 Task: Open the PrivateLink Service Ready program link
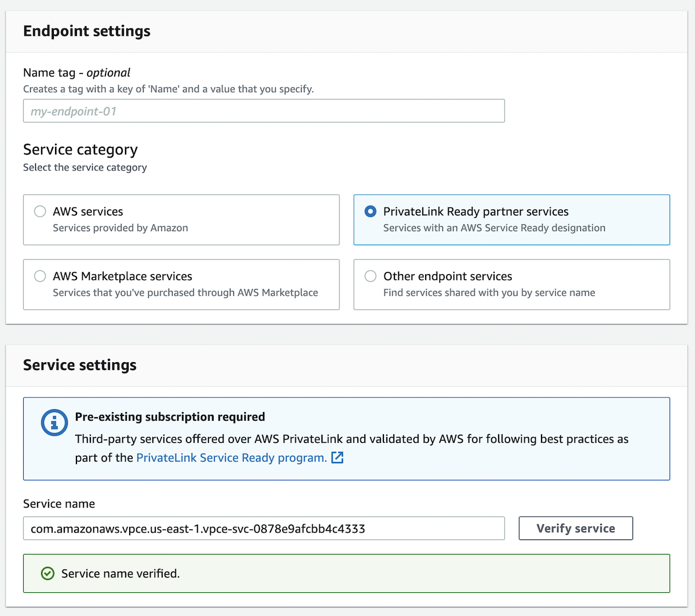[x=231, y=457]
